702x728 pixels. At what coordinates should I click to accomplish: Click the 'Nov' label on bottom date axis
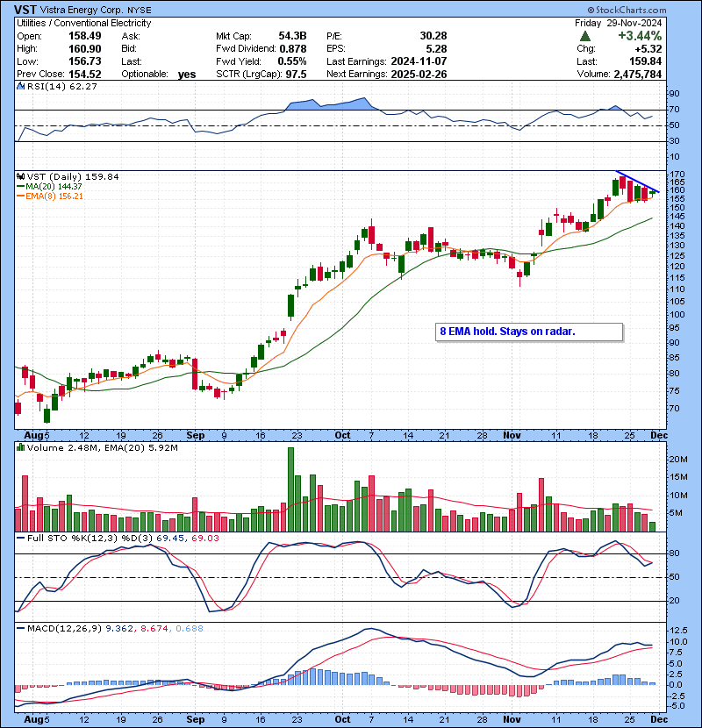(x=512, y=719)
